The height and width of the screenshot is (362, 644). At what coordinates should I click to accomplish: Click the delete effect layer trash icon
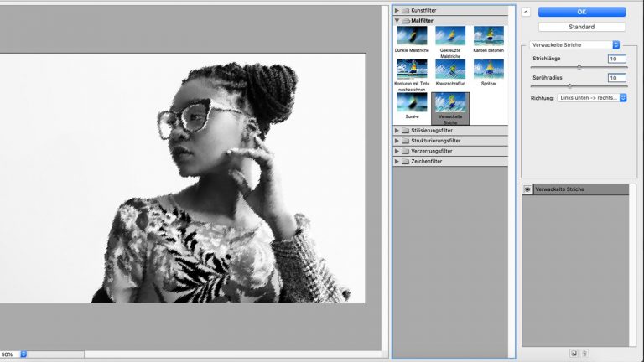click(584, 354)
